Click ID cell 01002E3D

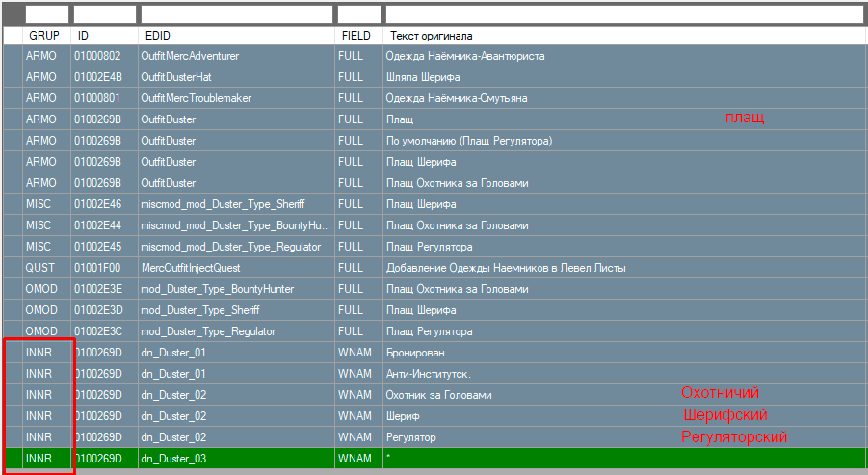coord(105,310)
